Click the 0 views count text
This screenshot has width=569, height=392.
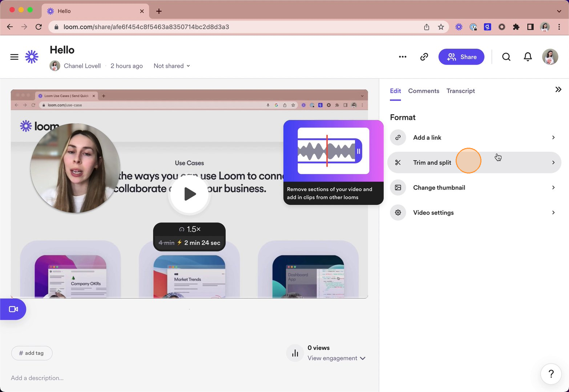(x=319, y=348)
